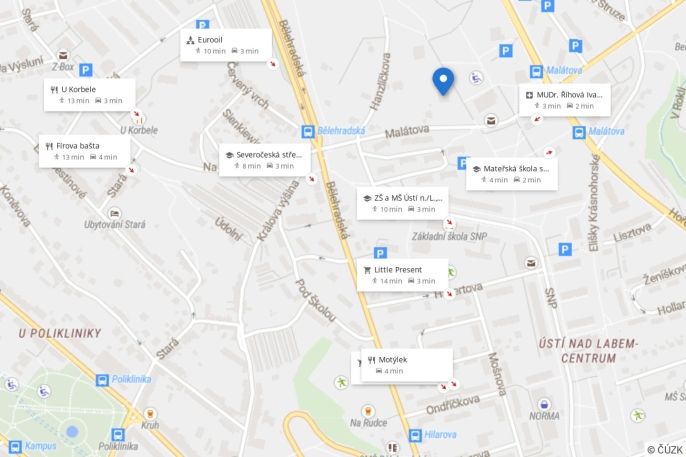Image resolution: width=686 pixels, height=457 pixels.
Task: Click the Z-Box parcel locker icon
Action: click(x=63, y=56)
